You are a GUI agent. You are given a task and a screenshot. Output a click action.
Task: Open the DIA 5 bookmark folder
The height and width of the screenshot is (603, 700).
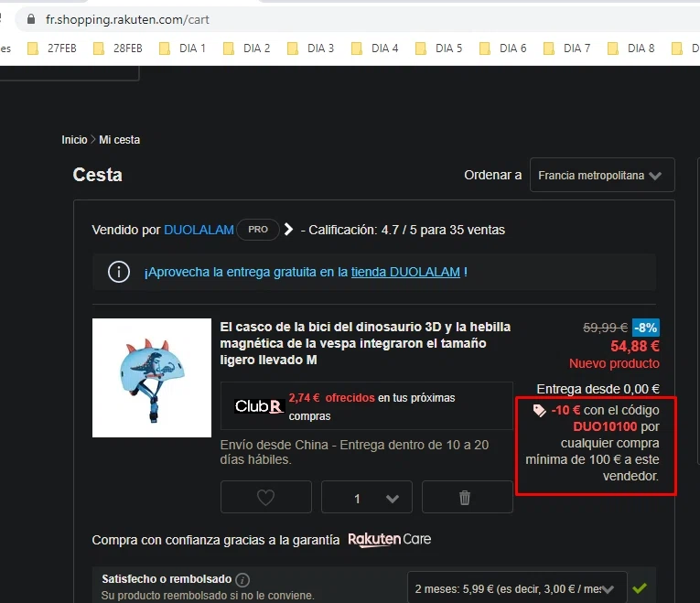439,48
